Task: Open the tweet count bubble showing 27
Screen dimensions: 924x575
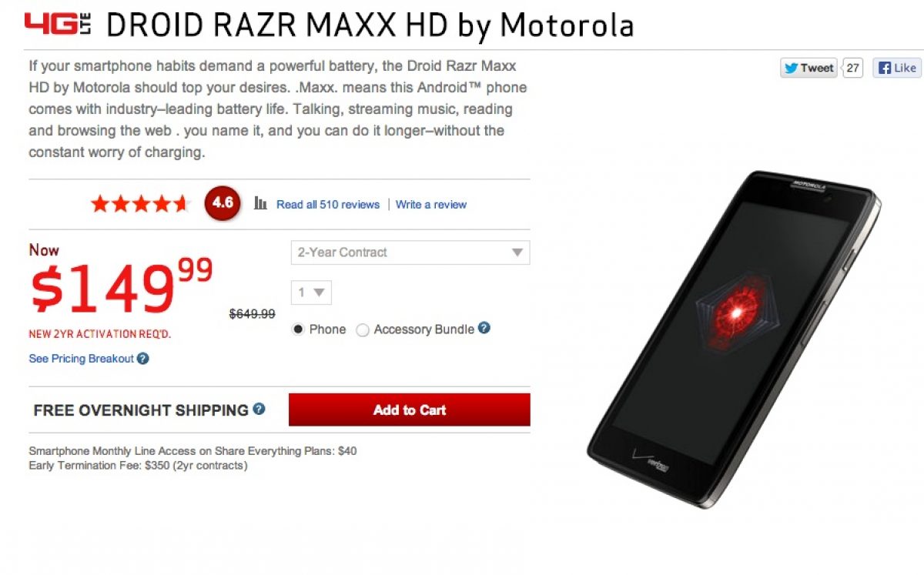Action: pyautogui.click(x=852, y=68)
